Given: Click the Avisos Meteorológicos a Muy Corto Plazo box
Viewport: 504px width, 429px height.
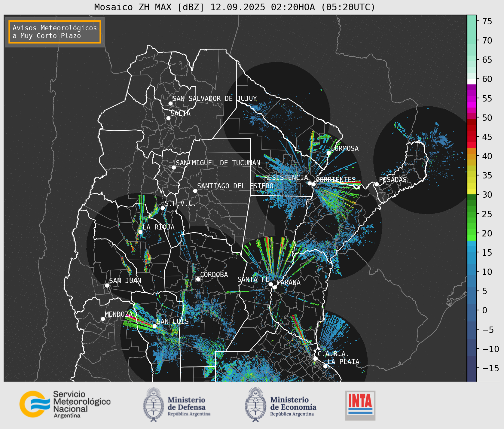Looking at the screenshot, I should click(55, 32).
